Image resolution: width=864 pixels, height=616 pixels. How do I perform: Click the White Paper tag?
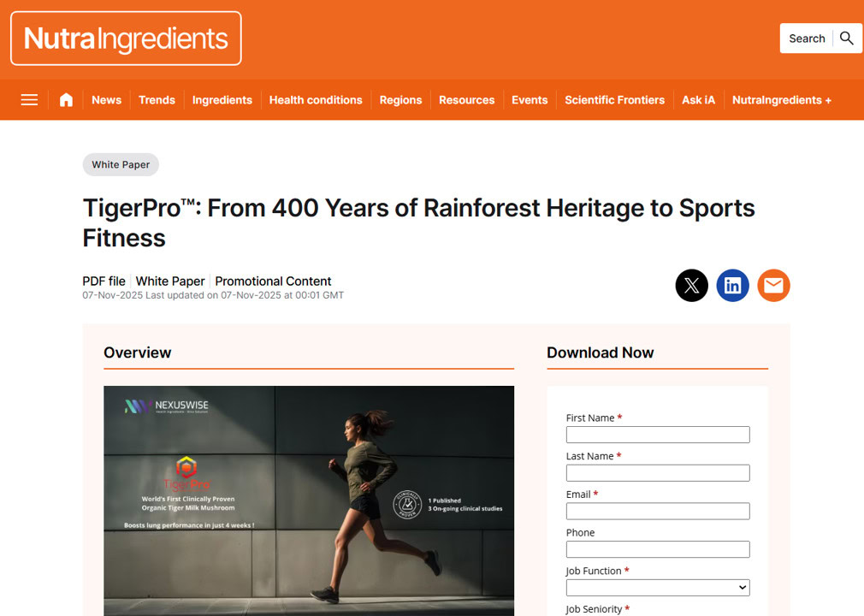(x=121, y=165)
